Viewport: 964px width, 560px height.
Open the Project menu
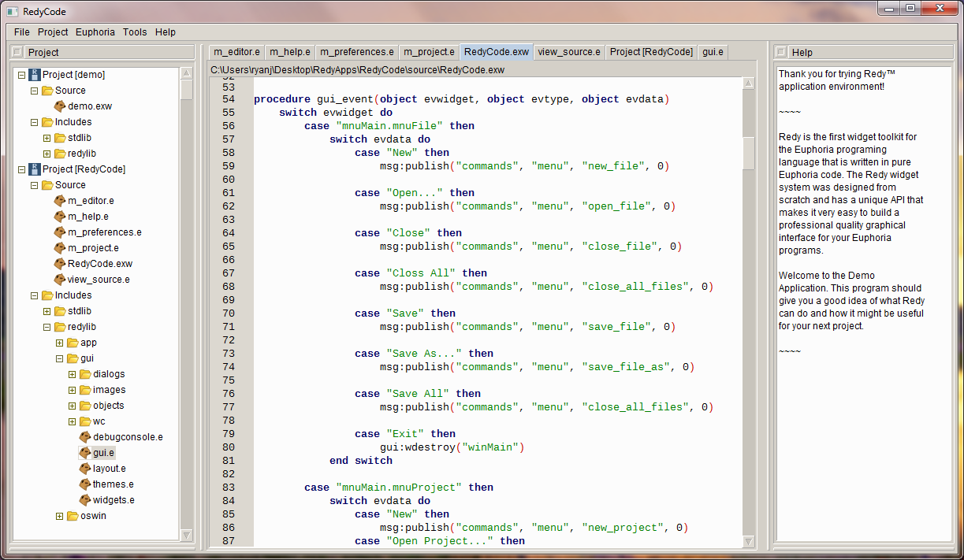tap(53, 32)
